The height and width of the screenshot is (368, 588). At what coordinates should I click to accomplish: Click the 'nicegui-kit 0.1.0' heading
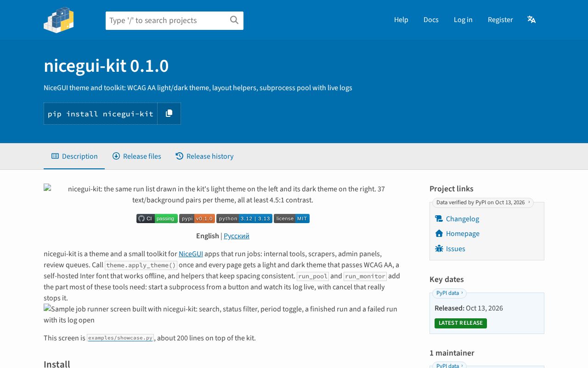(x=106, y=66)
